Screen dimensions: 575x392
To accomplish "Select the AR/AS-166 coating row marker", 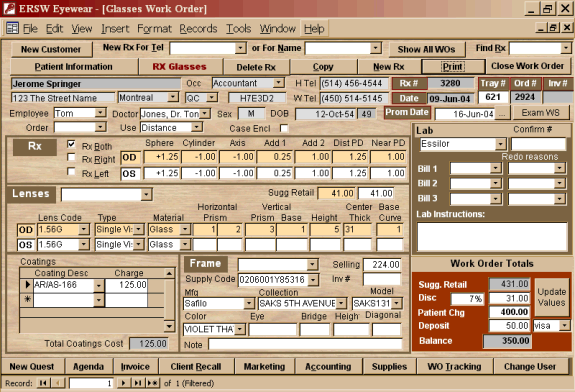I will point(27,285).
